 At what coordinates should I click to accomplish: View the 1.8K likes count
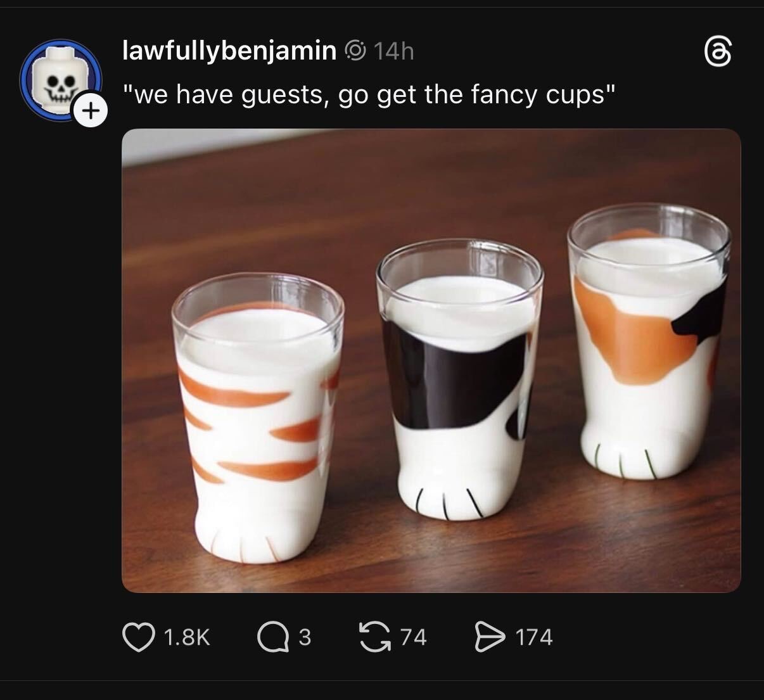coord(186,637)
